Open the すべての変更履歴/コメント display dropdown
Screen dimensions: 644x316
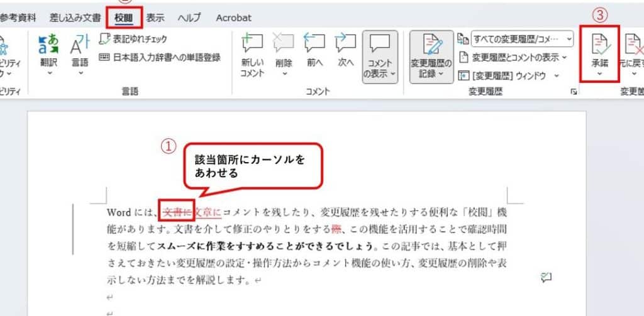[522, 39]
